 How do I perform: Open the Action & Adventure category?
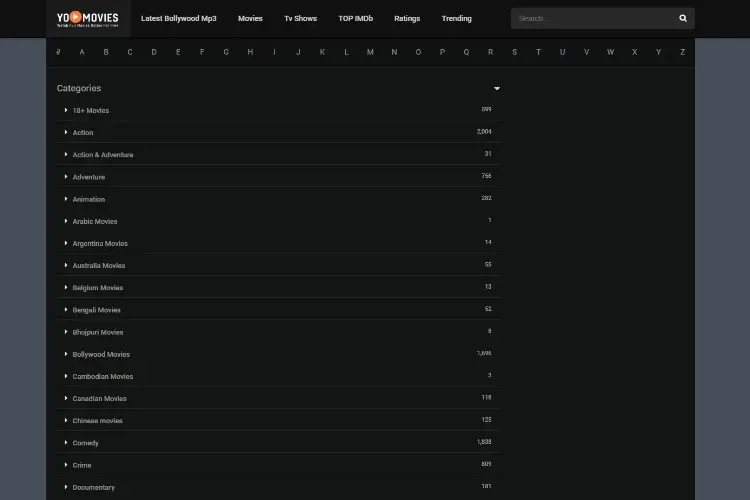(103, 155)
